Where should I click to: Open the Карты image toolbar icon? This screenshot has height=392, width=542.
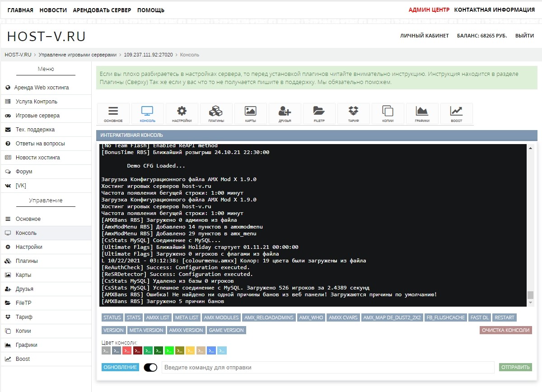tap(250, 114)
